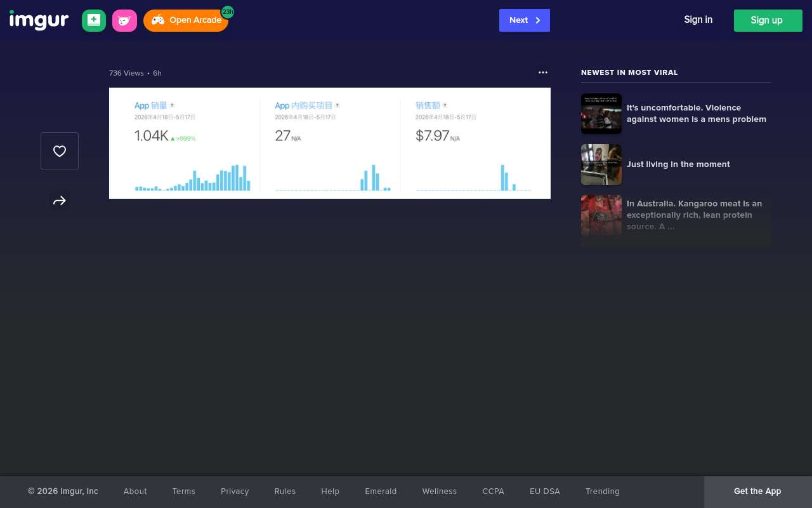Viewport: 812px width, 508px height.
Task: Open the Help footer link
Action: pyautogui.click(x=330, y=491)
